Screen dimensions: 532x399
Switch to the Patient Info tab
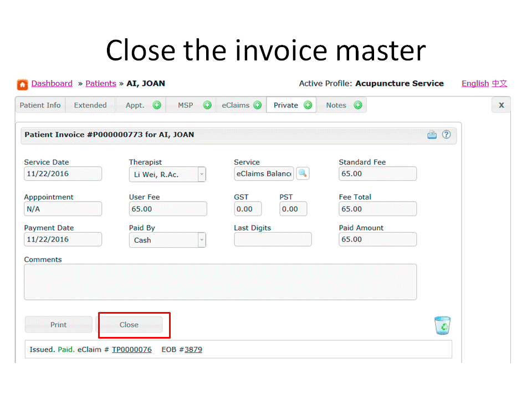coord(39,105)
